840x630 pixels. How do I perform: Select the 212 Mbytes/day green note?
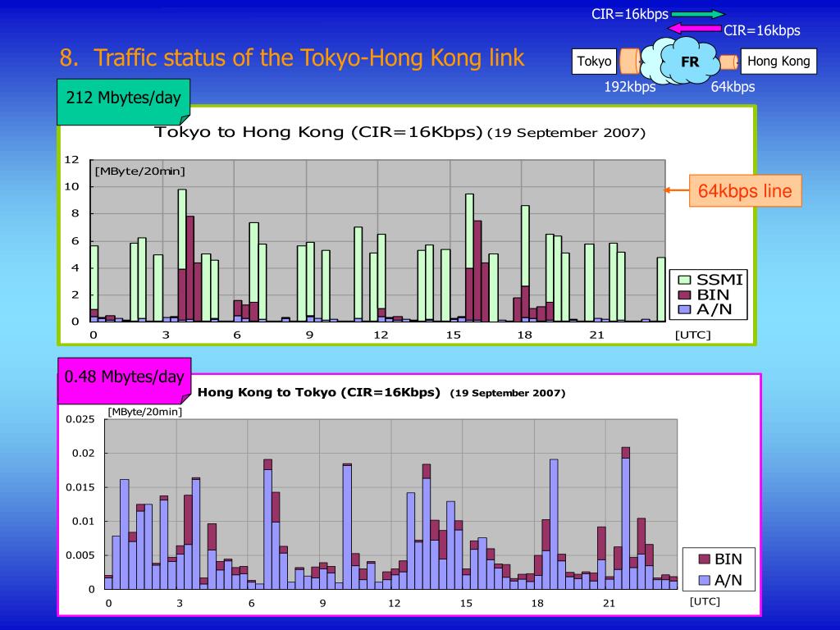(123, 102)
